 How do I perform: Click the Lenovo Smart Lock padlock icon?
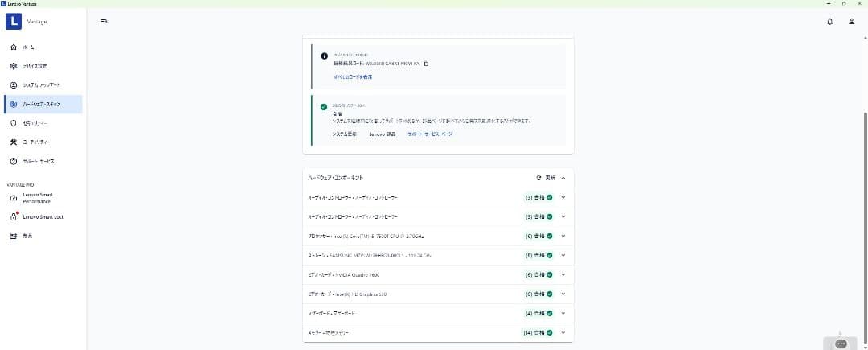coord(14,217)
